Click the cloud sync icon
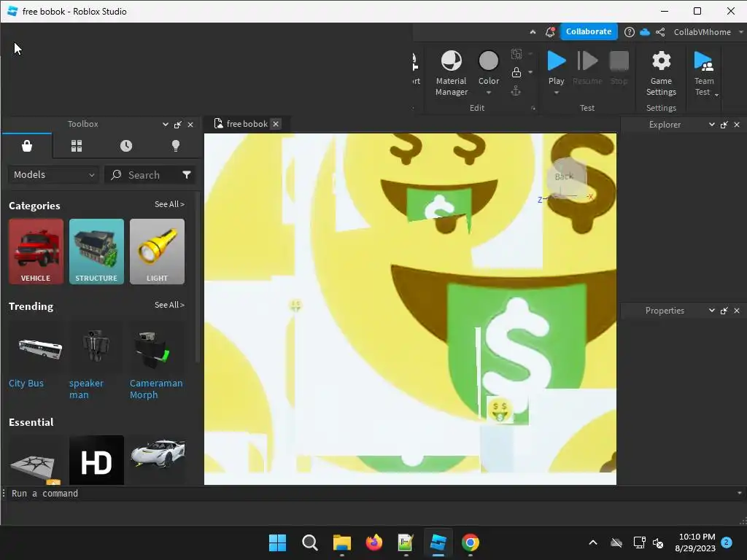This screenshot has height=560, width=747. (x=645, y=32)
